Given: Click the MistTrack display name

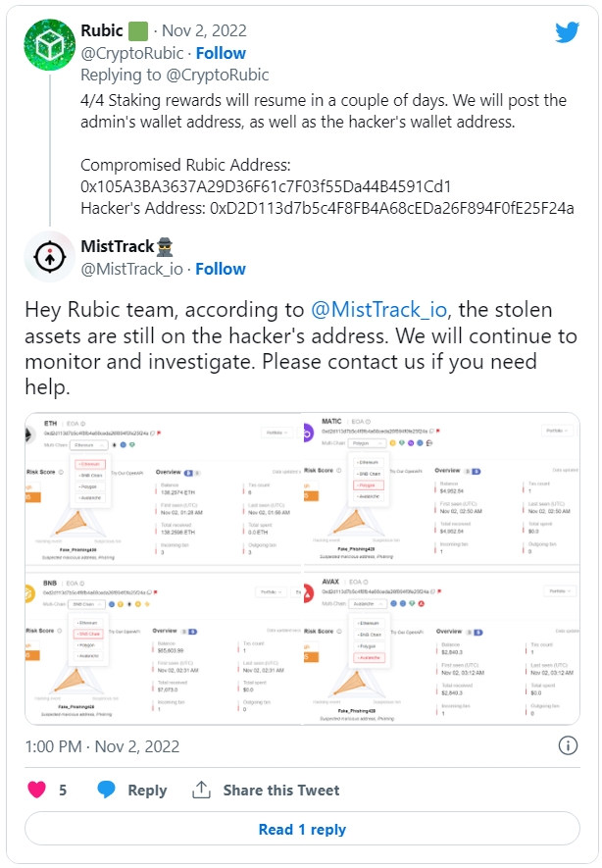Looking at the screenshot, I should [x=118, y=246].
